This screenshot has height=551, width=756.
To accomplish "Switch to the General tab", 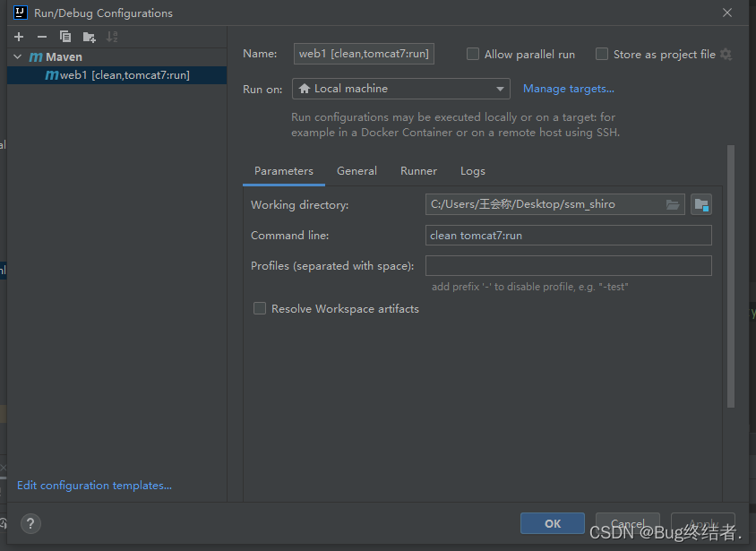I will click(x=357, y=171).
